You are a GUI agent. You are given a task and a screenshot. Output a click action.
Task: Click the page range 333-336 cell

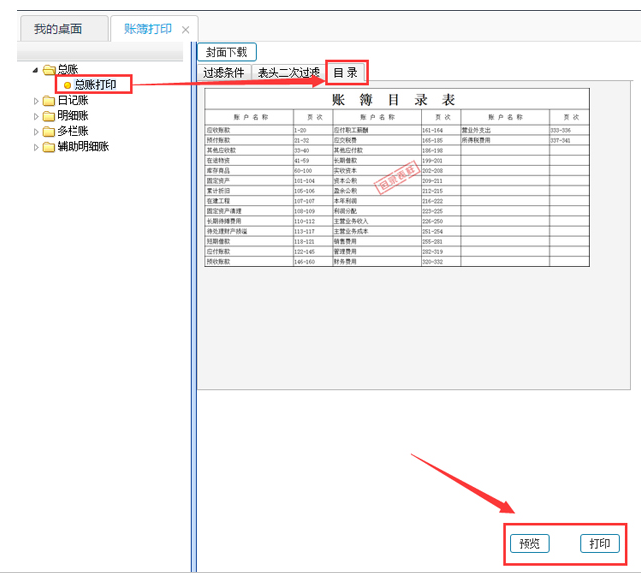point(569,130)
